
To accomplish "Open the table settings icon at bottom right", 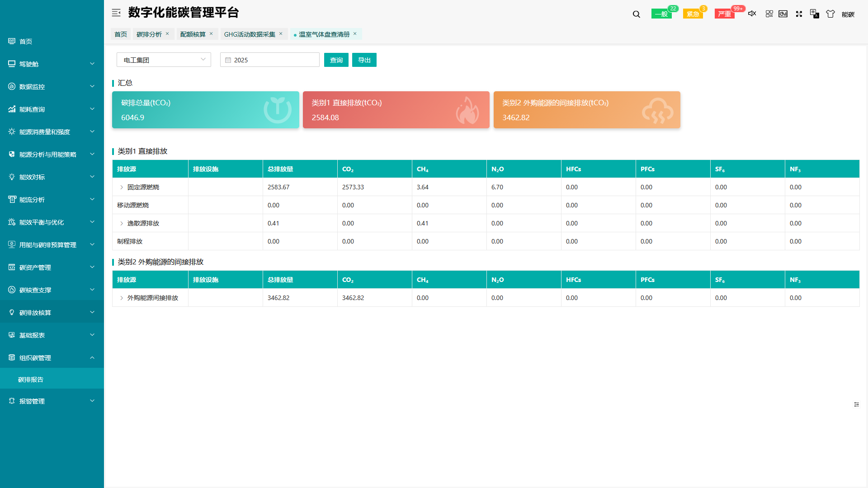I will (857, 405).
